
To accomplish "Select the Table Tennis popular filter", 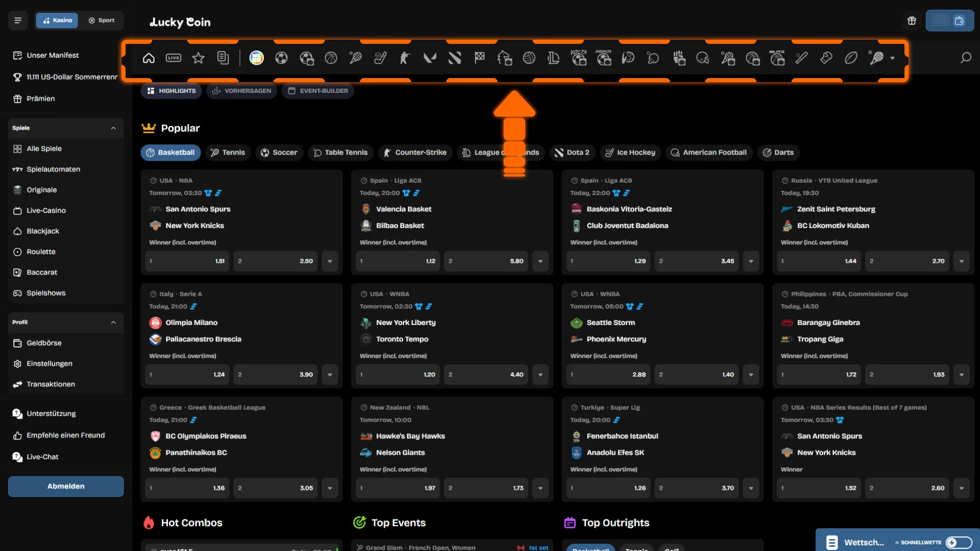I will 340,153.
